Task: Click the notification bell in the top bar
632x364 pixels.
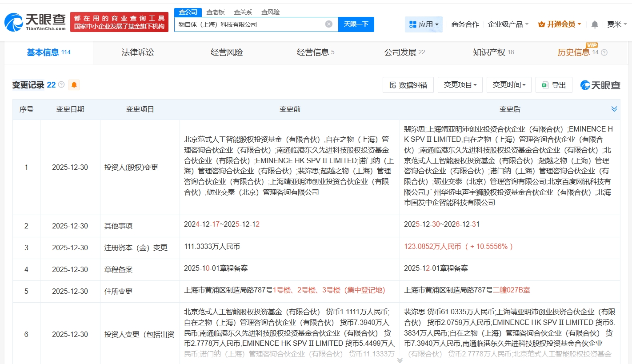Action: 594,24
